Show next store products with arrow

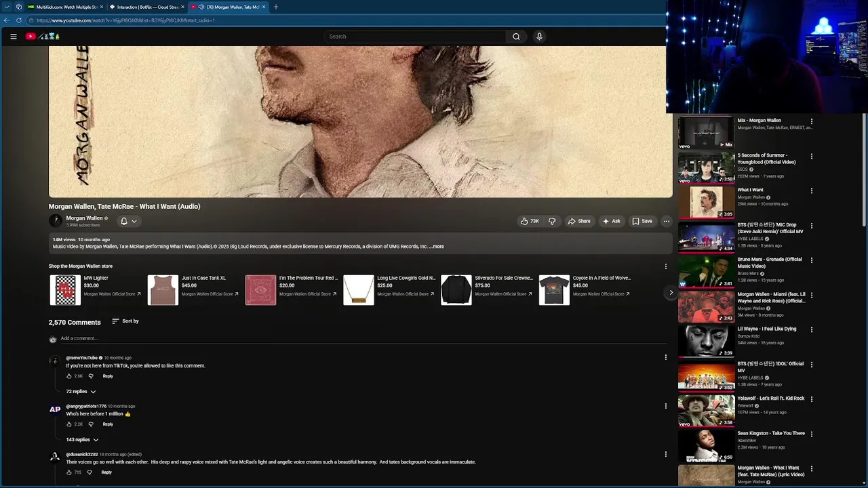671,293
